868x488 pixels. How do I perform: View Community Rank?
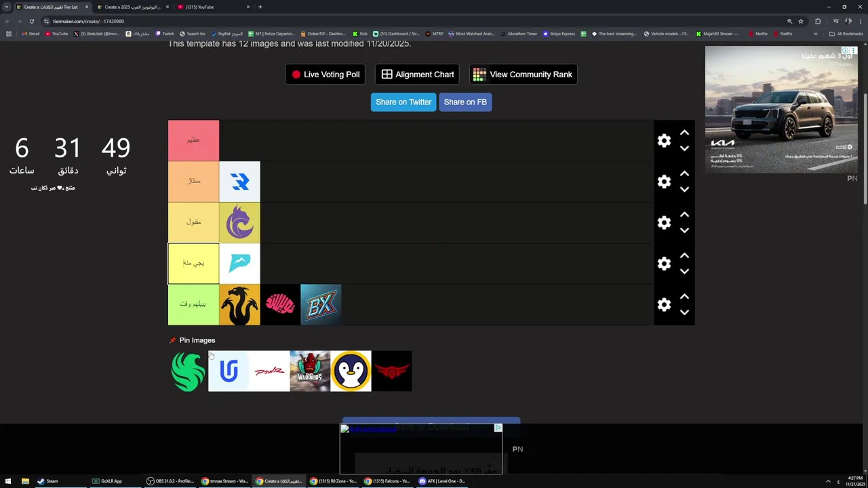pyautogui.click(x=523, y=75)
